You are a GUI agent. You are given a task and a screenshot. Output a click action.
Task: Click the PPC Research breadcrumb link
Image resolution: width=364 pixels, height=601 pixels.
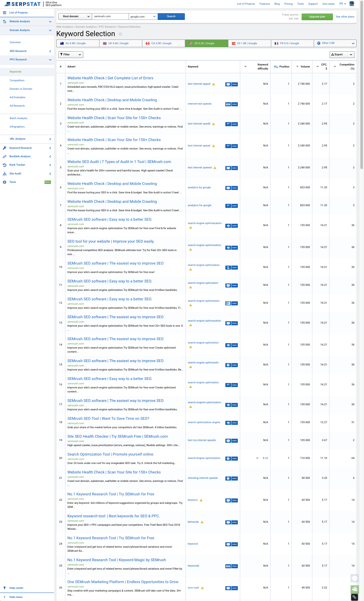click(107, 27)
